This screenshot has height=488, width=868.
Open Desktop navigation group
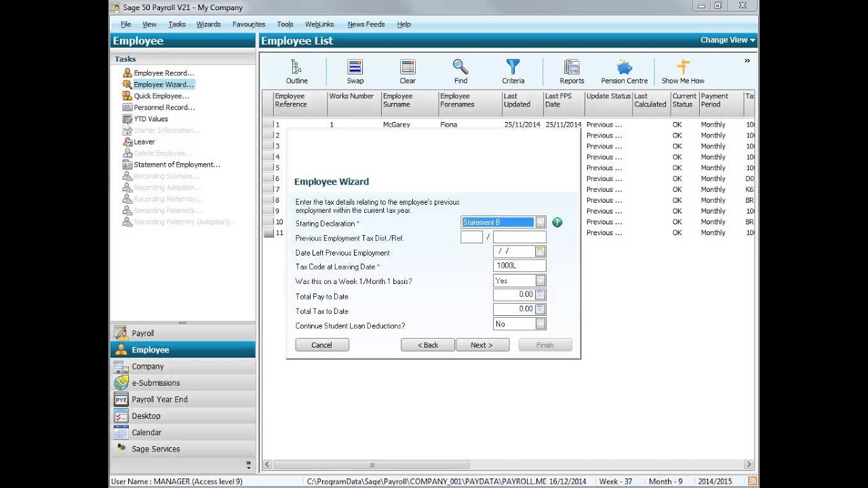pyautogui.click(x=183, y=415)
